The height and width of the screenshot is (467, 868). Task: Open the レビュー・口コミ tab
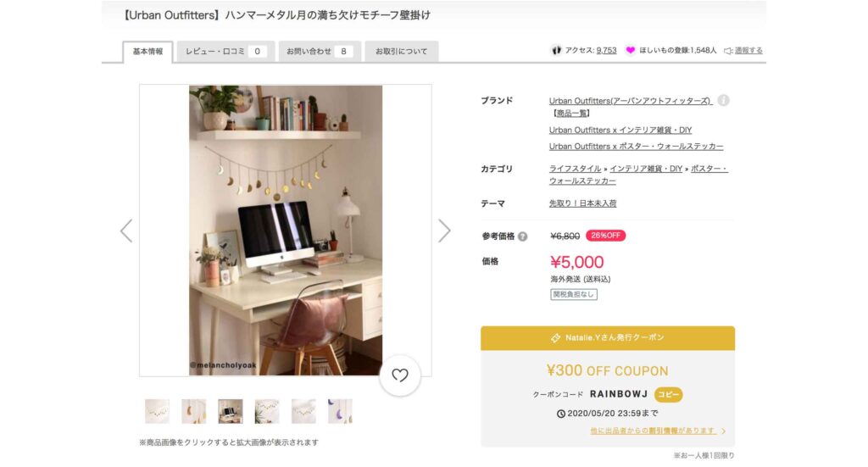[x=225, y=52]
